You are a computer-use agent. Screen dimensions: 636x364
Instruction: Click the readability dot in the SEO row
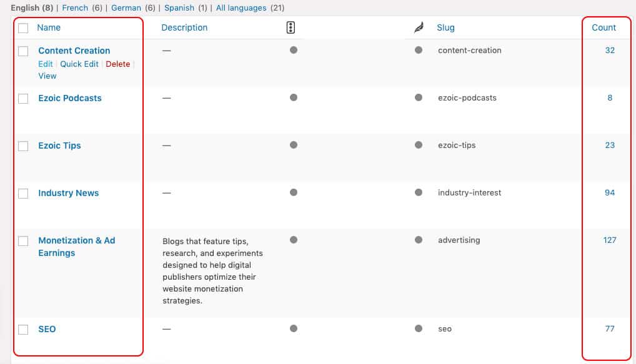419,329
